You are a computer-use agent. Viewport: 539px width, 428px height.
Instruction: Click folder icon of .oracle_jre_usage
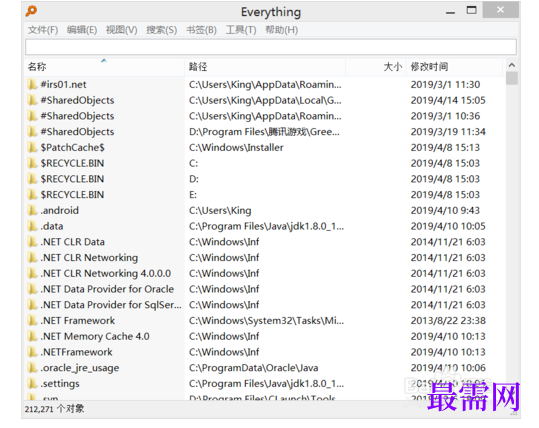[32, 368]
